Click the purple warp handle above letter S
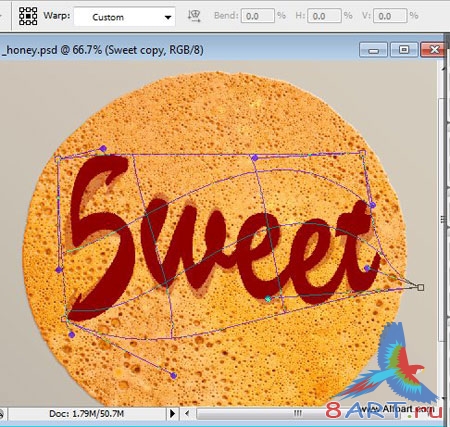Screen dimensions: 450x427 click(x=103, y=148)
